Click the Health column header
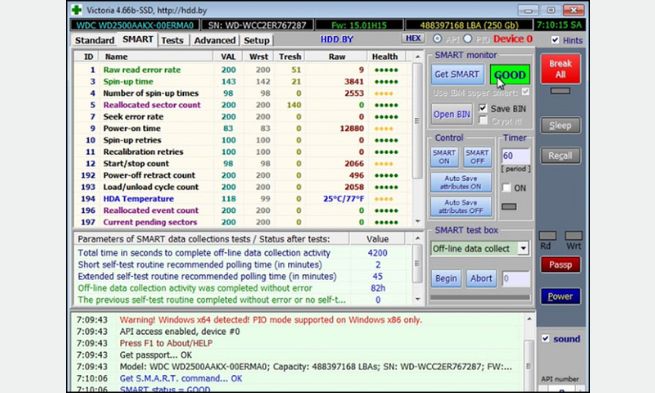 pos(385,56)
